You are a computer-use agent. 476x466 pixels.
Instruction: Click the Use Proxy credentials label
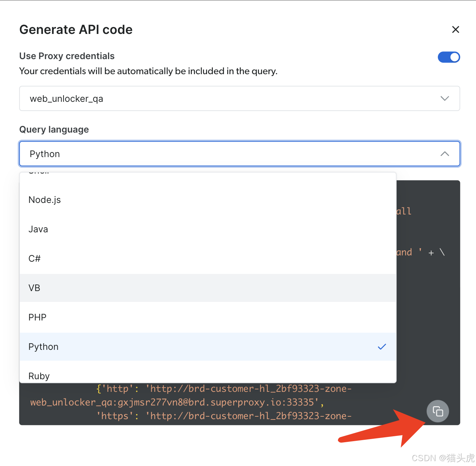coord(67,56)
